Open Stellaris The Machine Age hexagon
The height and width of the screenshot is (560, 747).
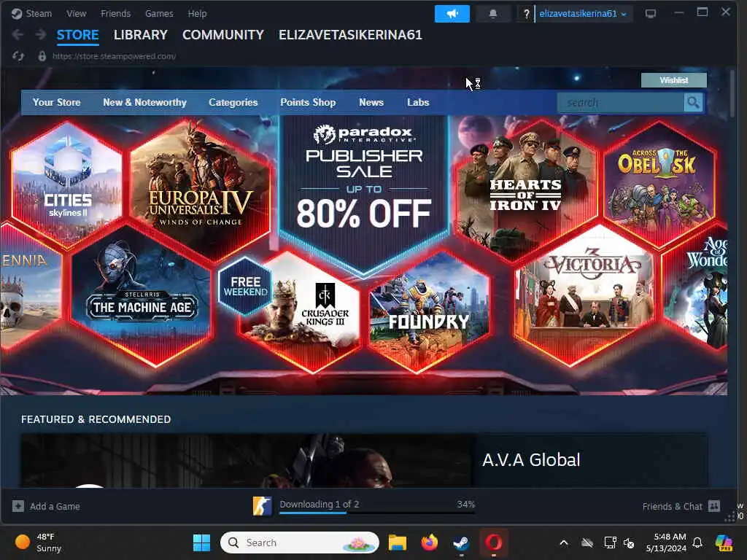(142, 295)
